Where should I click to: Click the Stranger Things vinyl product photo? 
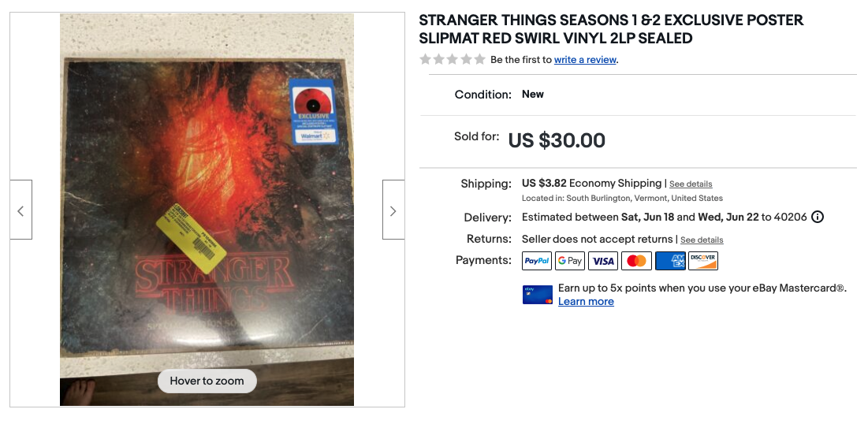[x=207, y=210]
